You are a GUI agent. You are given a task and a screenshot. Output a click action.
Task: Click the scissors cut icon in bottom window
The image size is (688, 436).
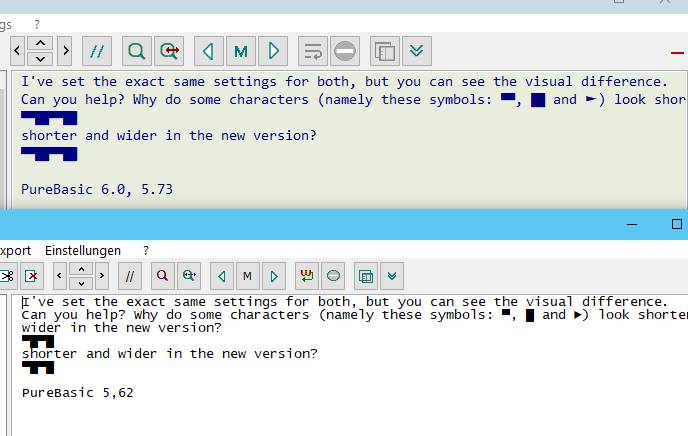click(7, 276)
